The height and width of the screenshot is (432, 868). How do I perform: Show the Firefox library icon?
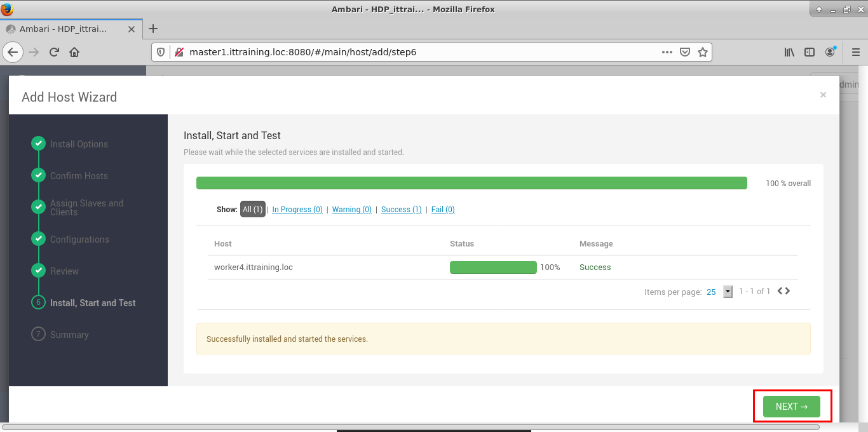(x=789, y=52)
